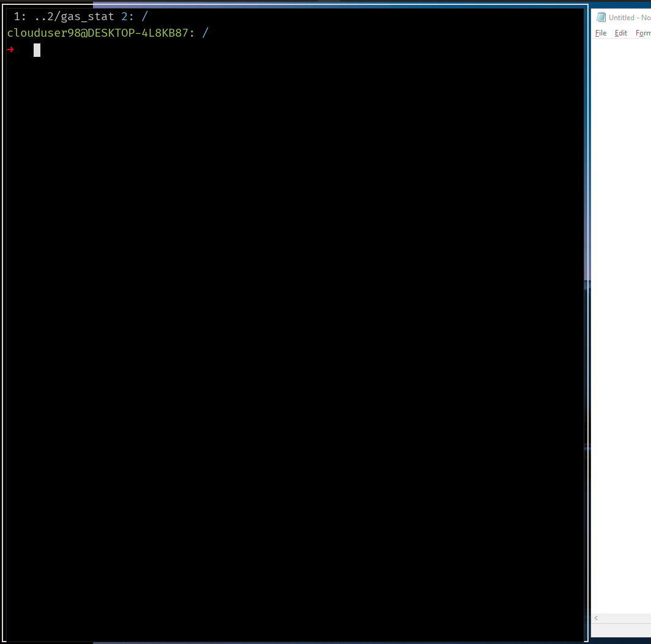Open the Format menu in Notepad

642,33
